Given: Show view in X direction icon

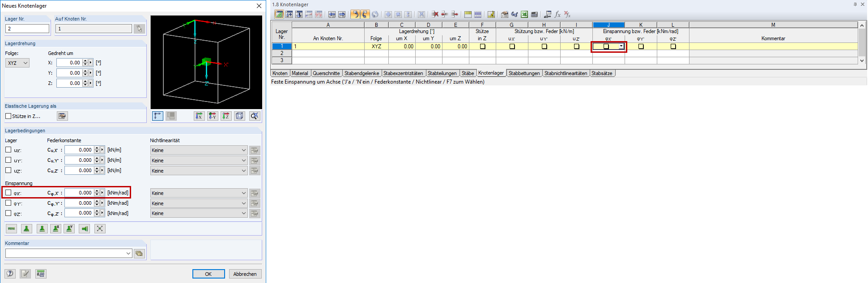Looking at the screenshot, I should [199, 116].
